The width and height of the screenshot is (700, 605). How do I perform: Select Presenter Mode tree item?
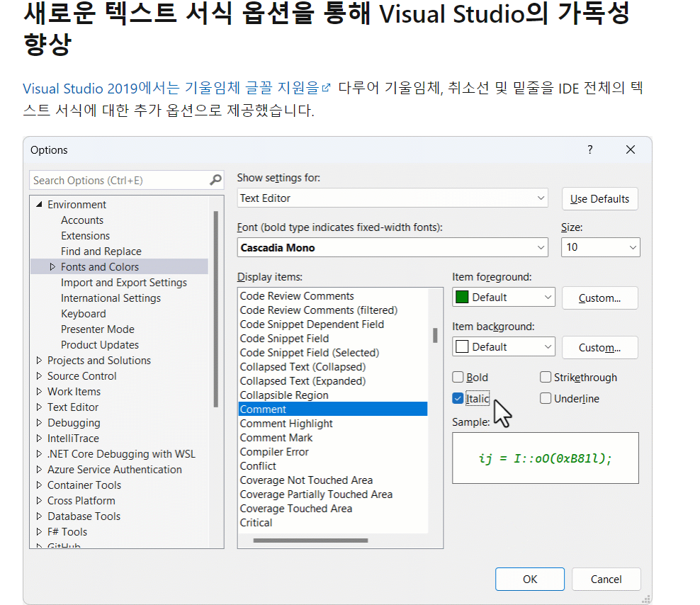click(98, 329)
